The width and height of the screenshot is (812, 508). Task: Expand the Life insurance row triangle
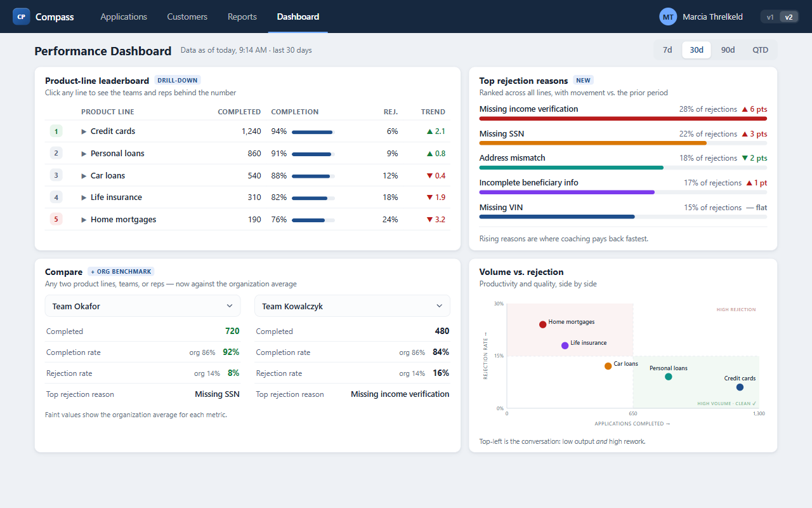[x=84, y=197]
